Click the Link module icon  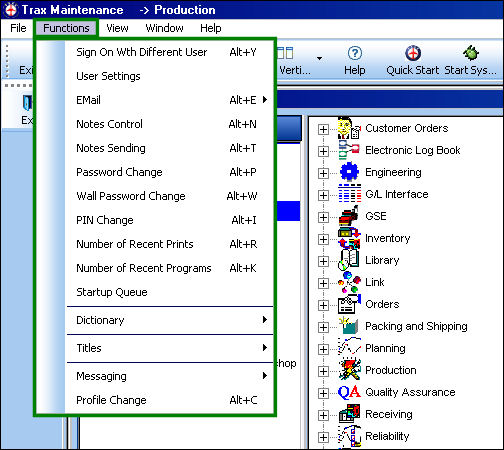point(349,282)
